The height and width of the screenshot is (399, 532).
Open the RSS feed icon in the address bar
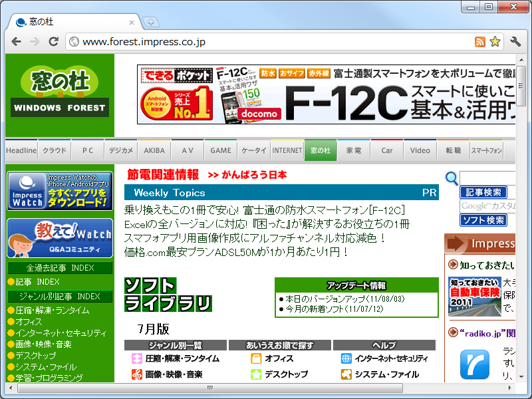click(x=480, y=41)
